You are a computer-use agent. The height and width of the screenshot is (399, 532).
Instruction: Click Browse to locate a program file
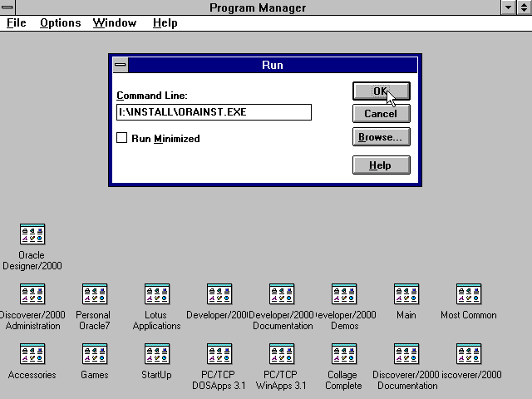[381, 137]
